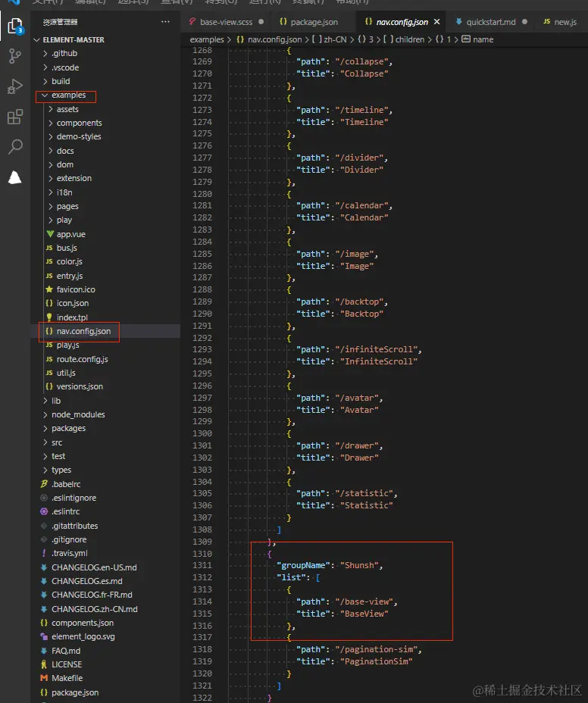The height and width of the screenshot is (703, 588).
Task: Click the icon beside .eslintignore
Action: [44, 498]
